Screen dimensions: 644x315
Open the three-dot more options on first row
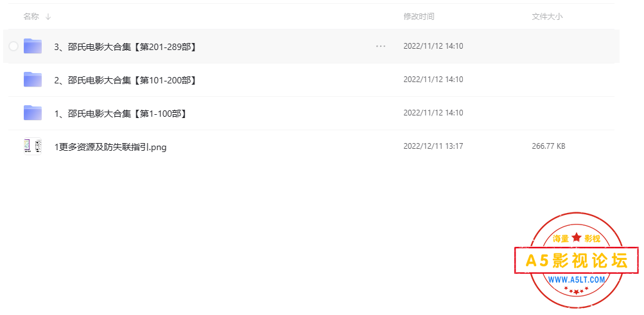coord(381,46)
